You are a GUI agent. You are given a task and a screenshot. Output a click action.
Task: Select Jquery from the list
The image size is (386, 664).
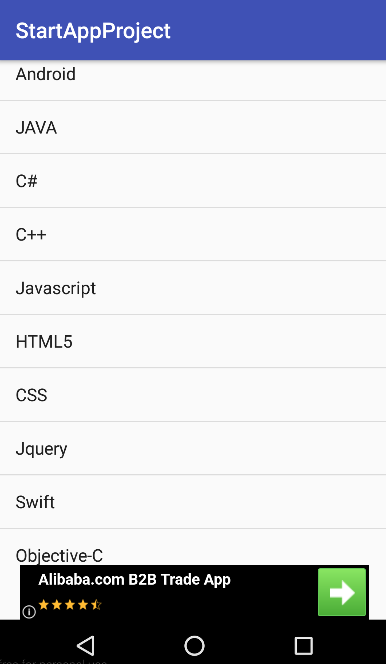coord(193,448)
